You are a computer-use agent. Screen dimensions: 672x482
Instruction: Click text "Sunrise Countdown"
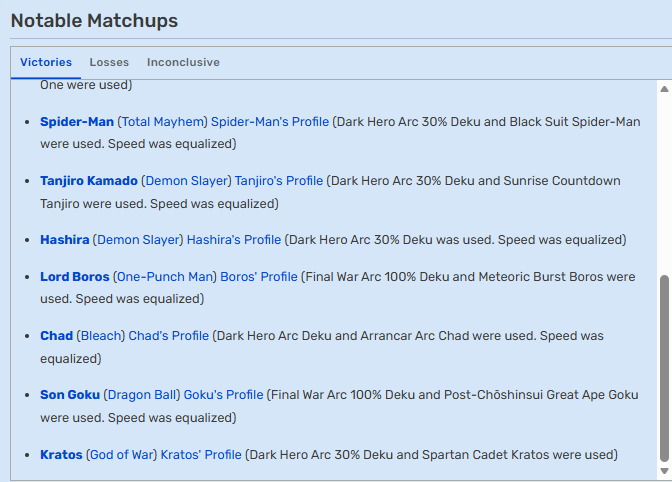[562, 181]
